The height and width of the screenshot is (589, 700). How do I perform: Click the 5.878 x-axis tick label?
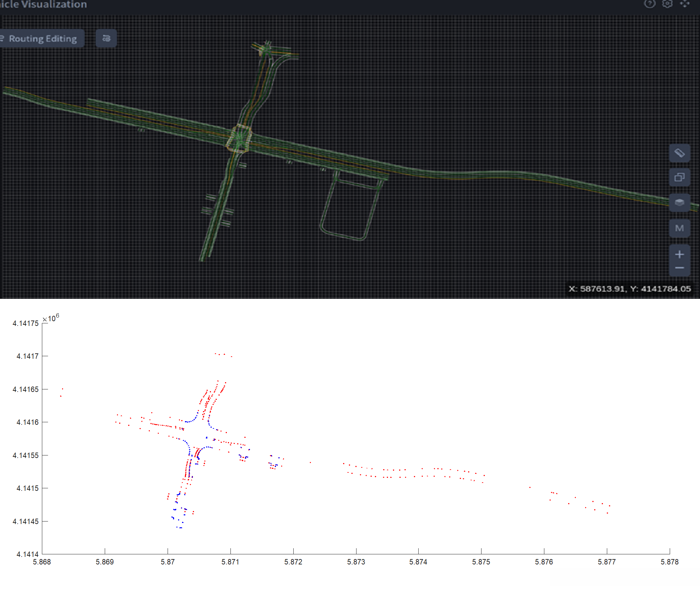click(669, 562)
